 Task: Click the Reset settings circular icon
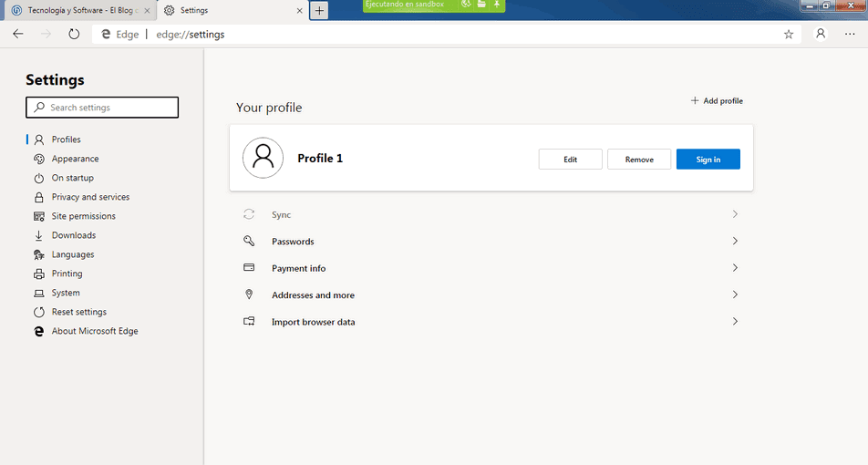click(x=38, y=312)
